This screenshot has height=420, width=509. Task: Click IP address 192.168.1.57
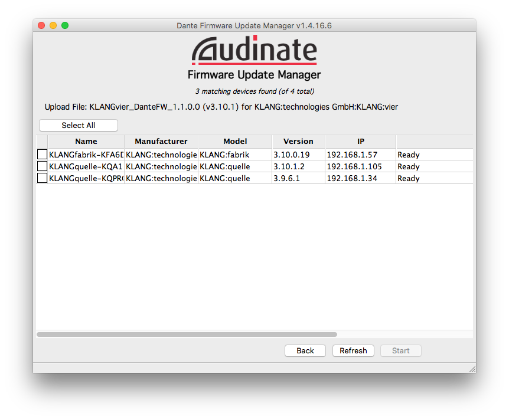361,155
